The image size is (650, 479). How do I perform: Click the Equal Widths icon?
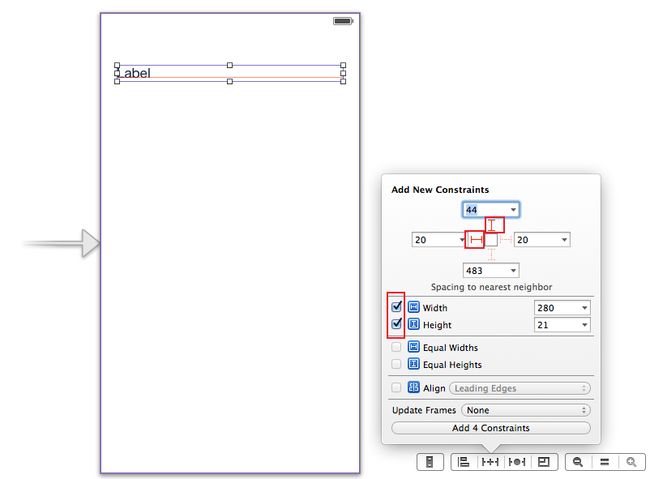(413, 347)
